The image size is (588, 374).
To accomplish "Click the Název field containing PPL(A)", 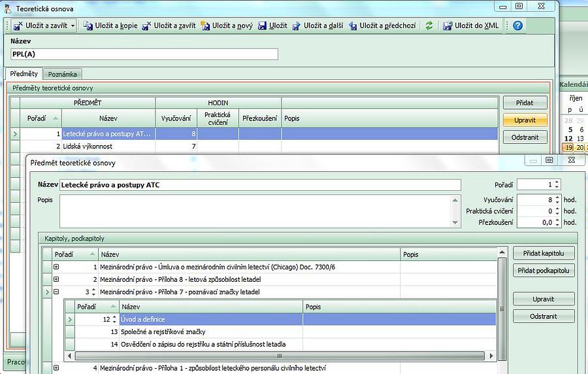I will tap(144, 54).
